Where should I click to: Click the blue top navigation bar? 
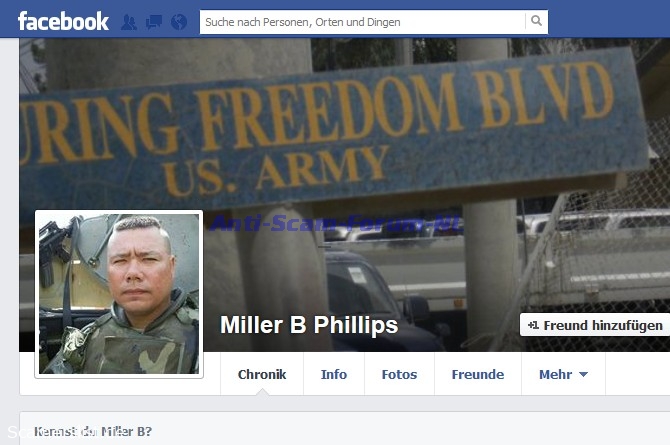coord(335,19)
